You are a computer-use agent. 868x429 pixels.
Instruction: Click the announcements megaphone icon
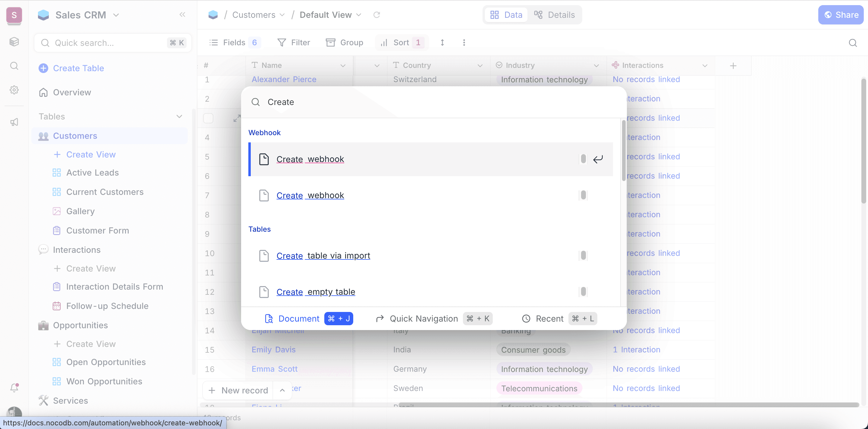coord(14,122)
